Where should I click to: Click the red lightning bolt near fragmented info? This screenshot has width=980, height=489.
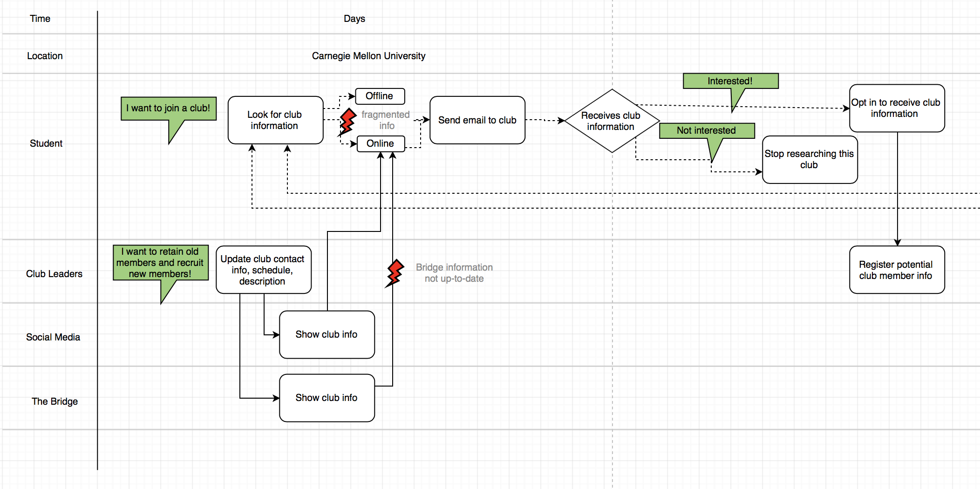click(347, 122)
